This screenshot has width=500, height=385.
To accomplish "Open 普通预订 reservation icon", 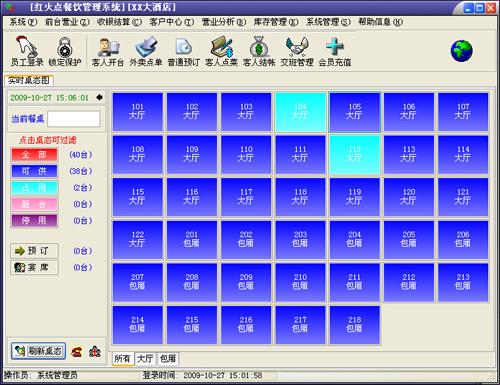I will [x=183, y=50].
